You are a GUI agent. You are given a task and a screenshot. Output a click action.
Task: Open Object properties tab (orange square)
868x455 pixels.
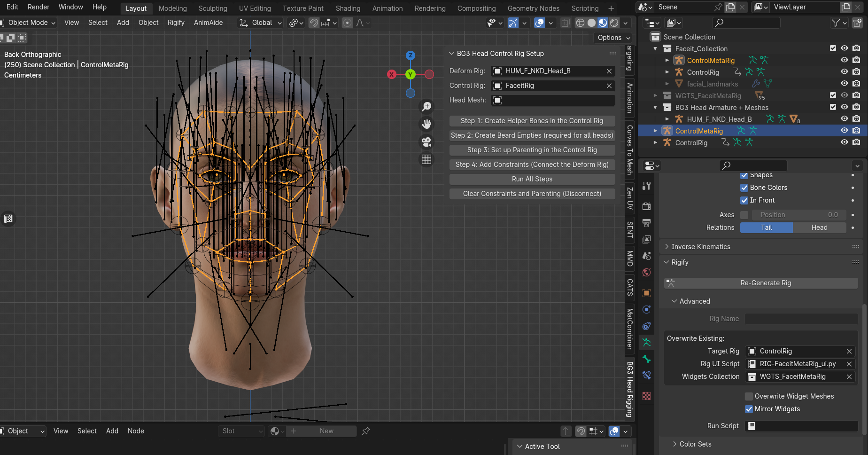[x=647, y=293]
